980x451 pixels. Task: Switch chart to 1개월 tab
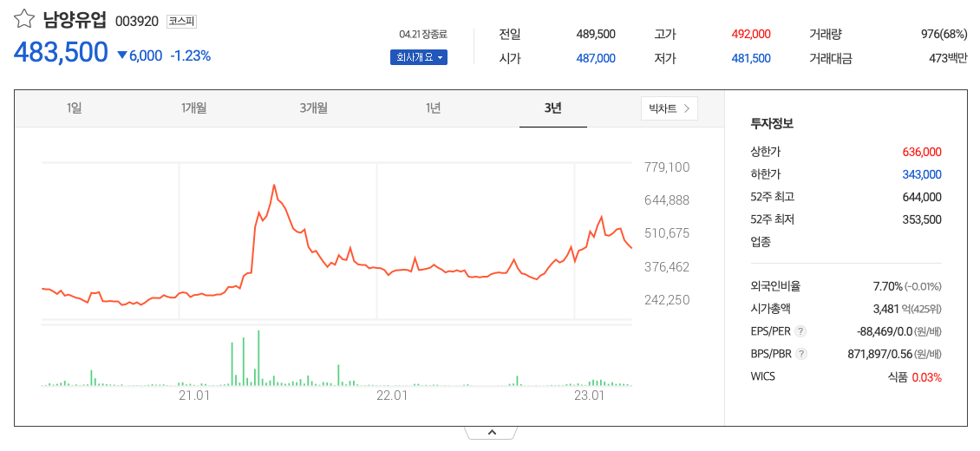coord(193,108)
